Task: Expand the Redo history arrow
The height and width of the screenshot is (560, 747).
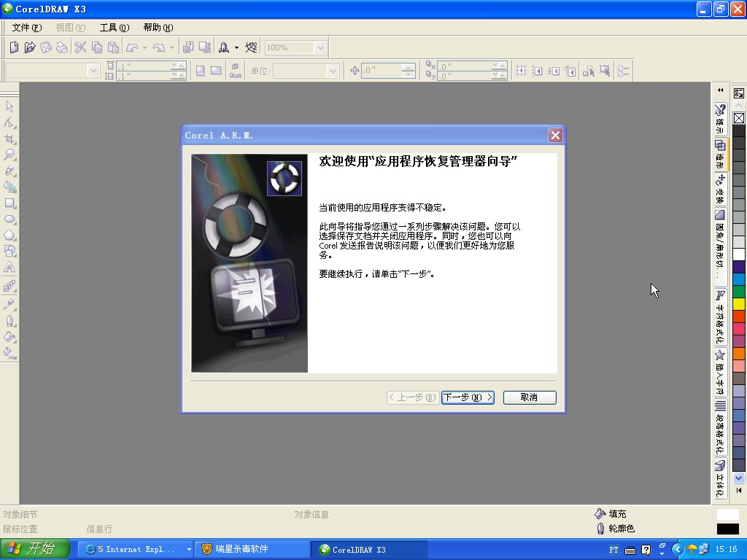Action: (x=172, y=47)
